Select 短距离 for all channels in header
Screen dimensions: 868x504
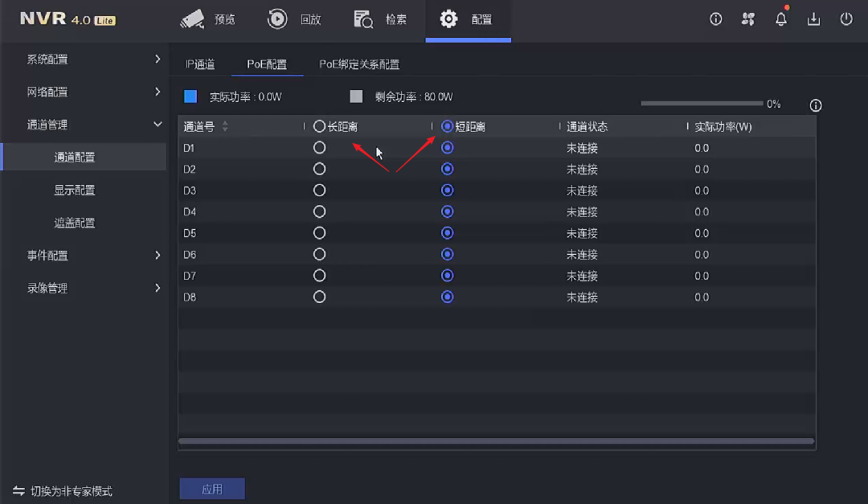[447, 126]
